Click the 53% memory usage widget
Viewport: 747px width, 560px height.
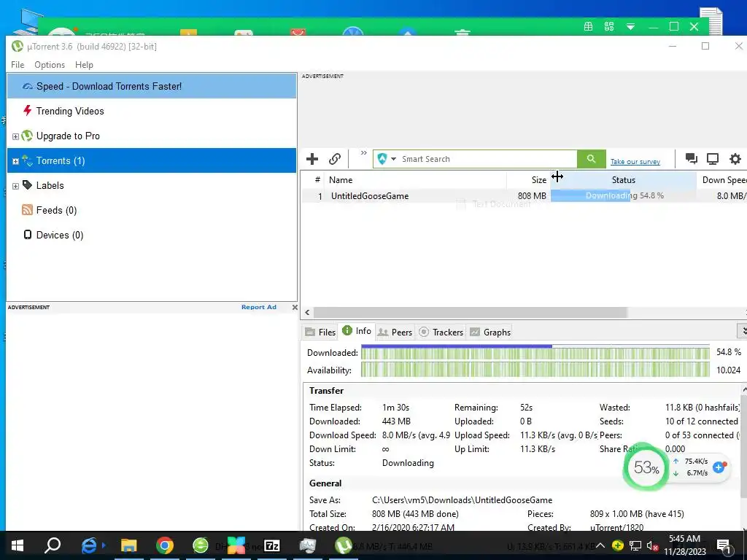646,467
